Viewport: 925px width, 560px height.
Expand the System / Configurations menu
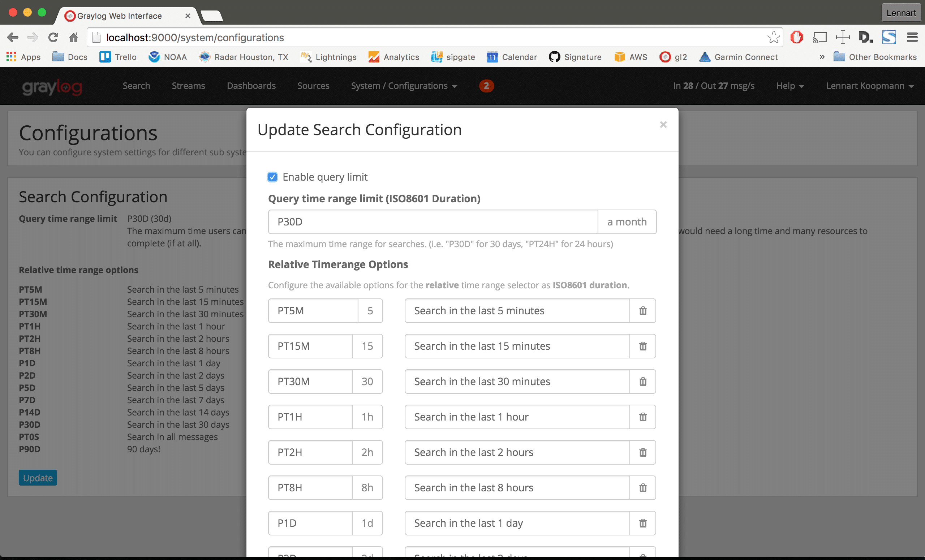[404, 86]
